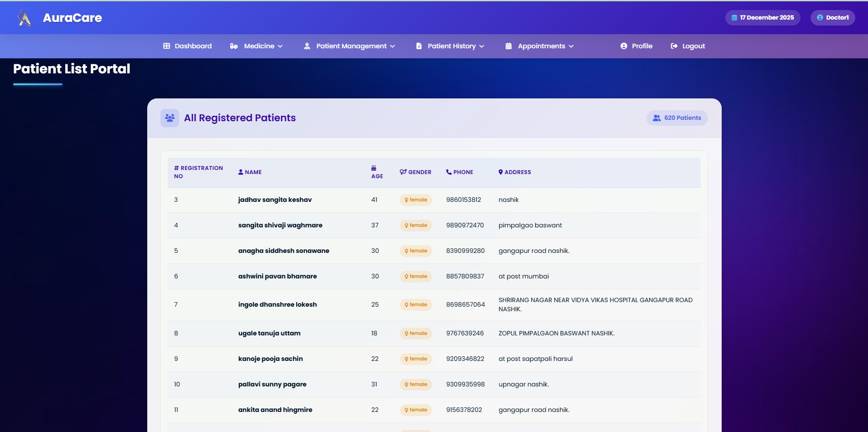The height and width of the screenshot is (432, 868).
Task: Click the Logout arrow icon
Action: (674, 46)
